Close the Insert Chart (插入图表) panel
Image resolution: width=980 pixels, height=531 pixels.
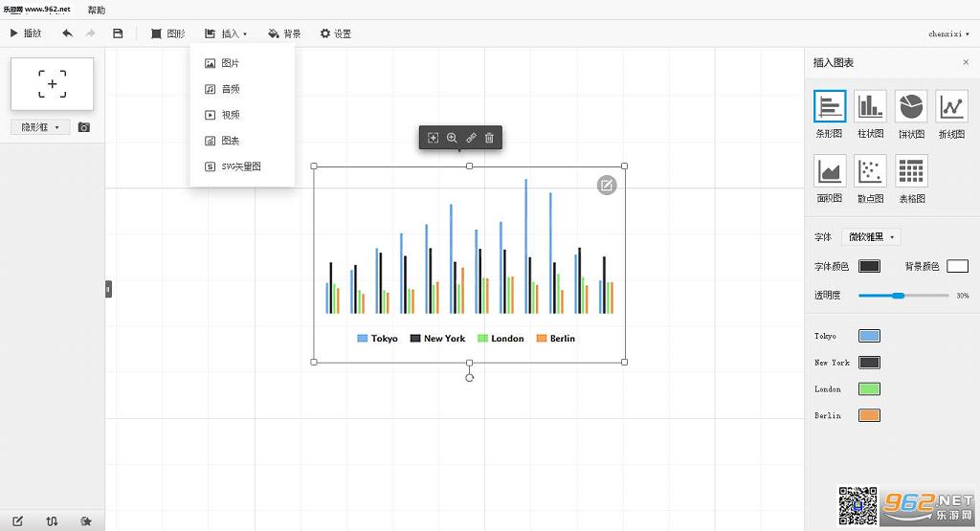(966, 62)
